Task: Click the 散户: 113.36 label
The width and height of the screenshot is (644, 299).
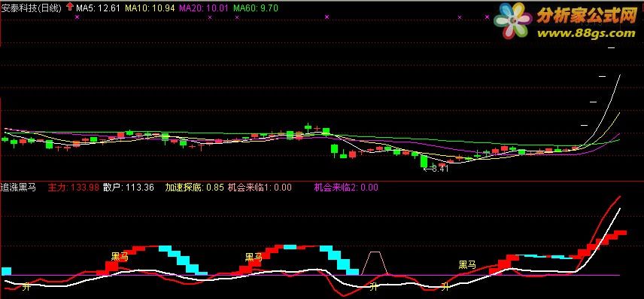Action: click(x=129, y=188)
